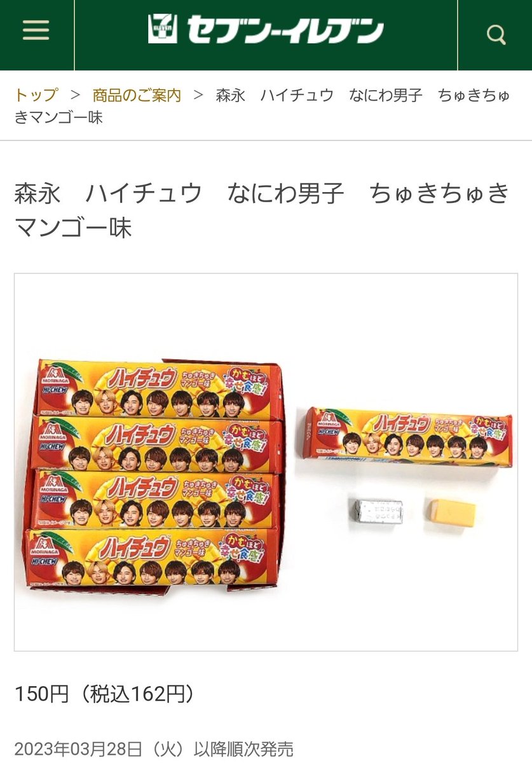Screen dimensions: 532x763
Task: Click the first breadcrumb arrow separator
Action: coord(76,95)
